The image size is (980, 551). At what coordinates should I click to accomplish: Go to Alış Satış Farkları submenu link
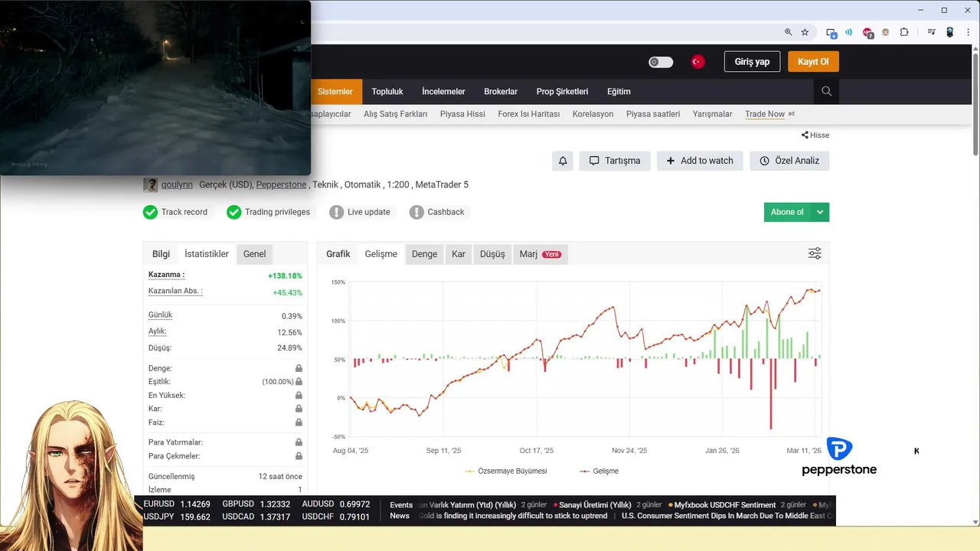[x=395, y=114]
